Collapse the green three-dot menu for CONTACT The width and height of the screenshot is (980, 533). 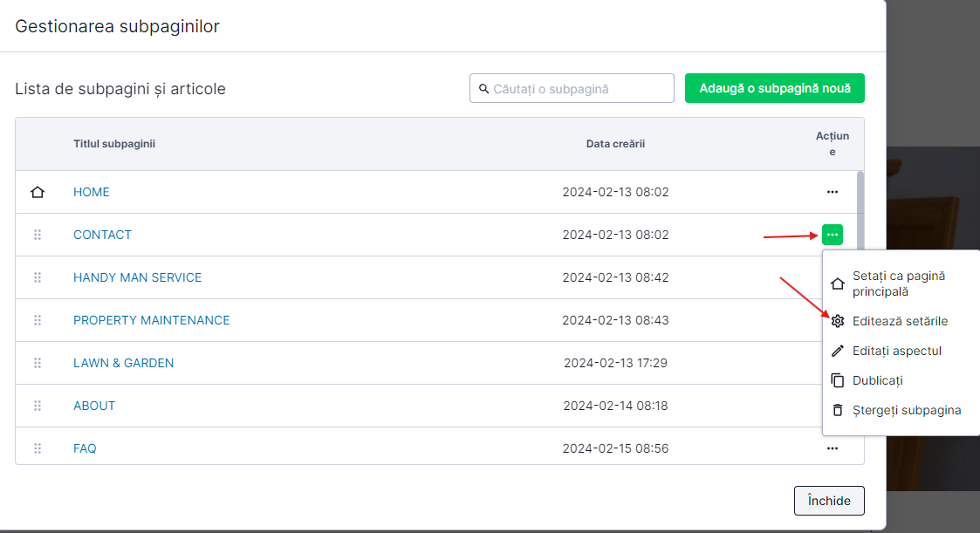coord(832,235)
